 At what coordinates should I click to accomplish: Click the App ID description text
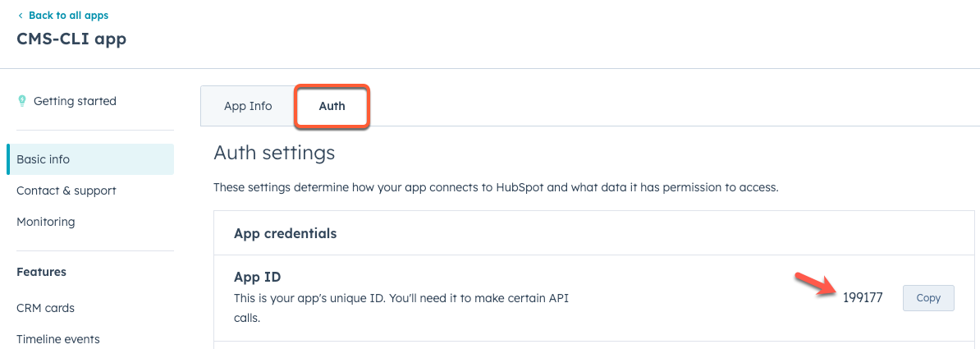pyautogui.click(x=402, y=308)
